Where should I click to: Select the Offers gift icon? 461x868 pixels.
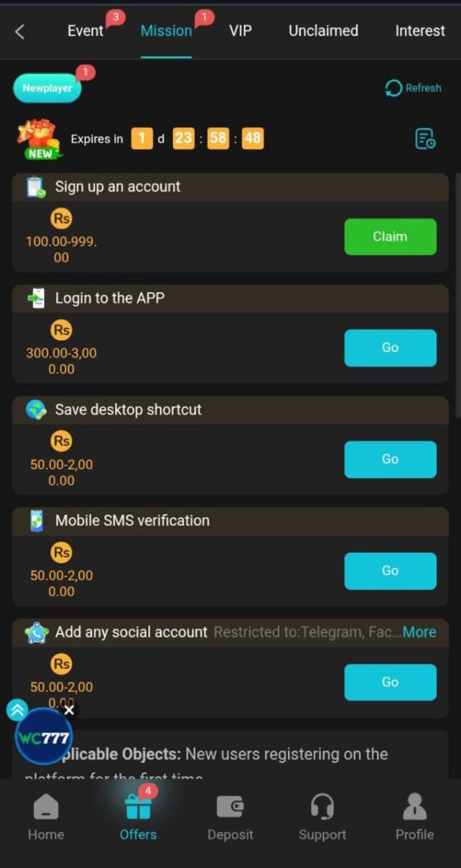[138, 807]
